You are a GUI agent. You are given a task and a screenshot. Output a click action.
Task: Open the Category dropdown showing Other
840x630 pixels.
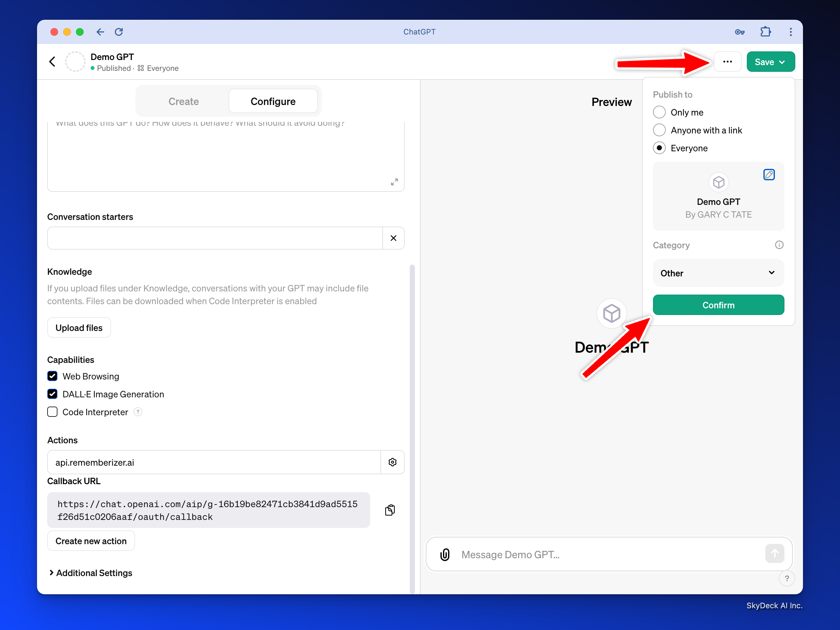(718, 273)
